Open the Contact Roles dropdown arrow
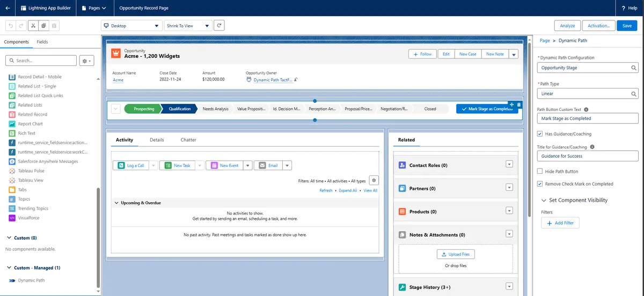The width and height of the screenshot is (644, 296). pyautogui.click(x=510, y=165)
